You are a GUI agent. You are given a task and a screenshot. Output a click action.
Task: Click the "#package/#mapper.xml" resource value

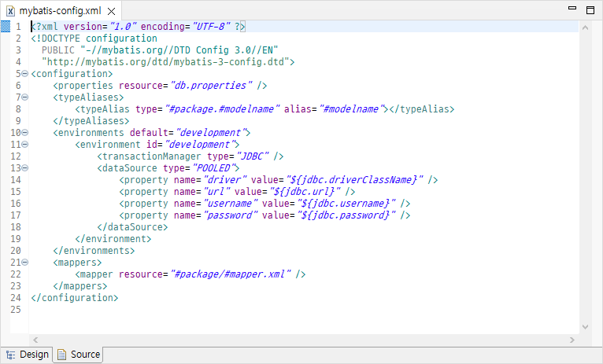pyautogui.click(x=230, y=274)
